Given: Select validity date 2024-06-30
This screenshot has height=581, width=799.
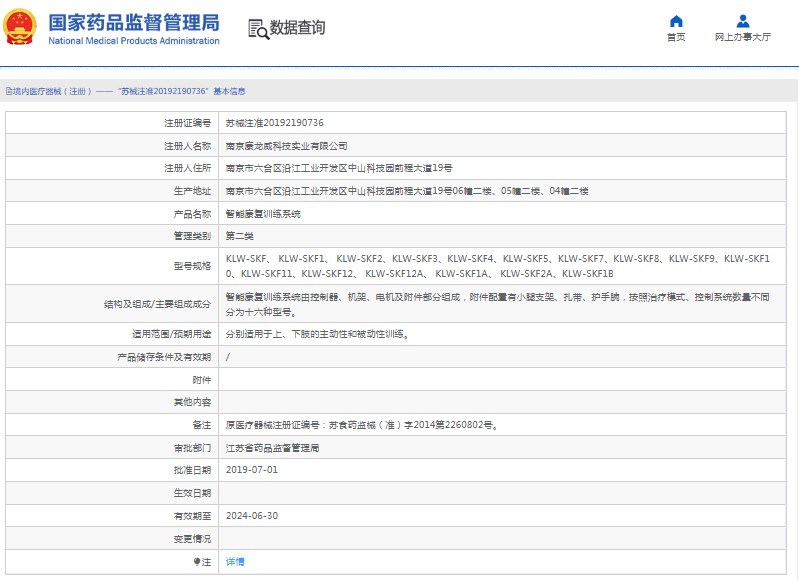Looking at the screenshot, I should (252, 516).
